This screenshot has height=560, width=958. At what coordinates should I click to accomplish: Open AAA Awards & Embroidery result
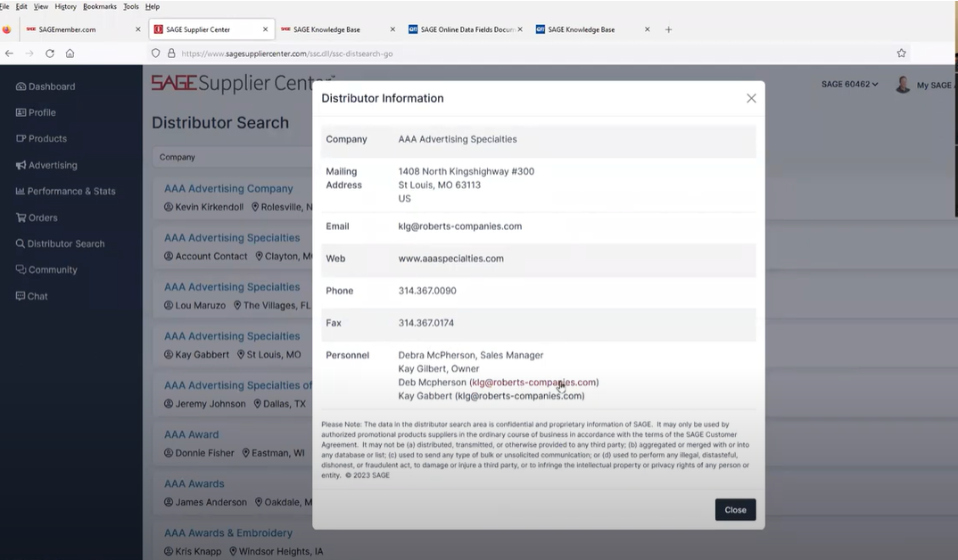[227, 533]
